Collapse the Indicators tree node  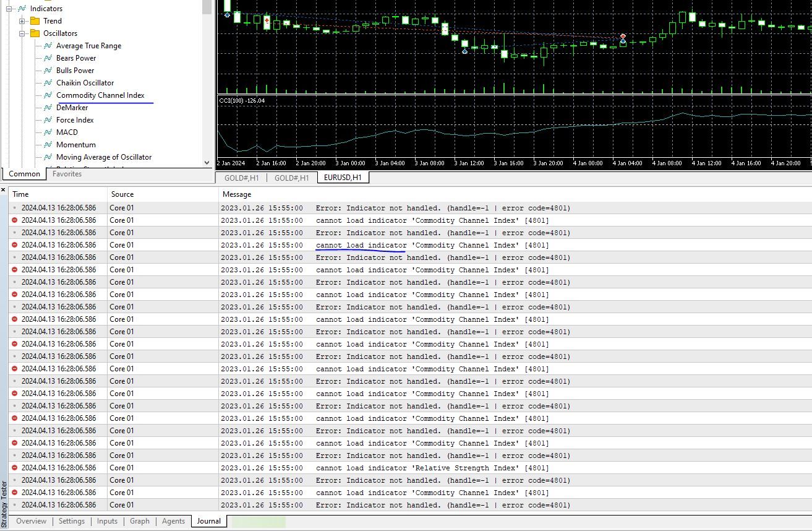pos(9,9)
